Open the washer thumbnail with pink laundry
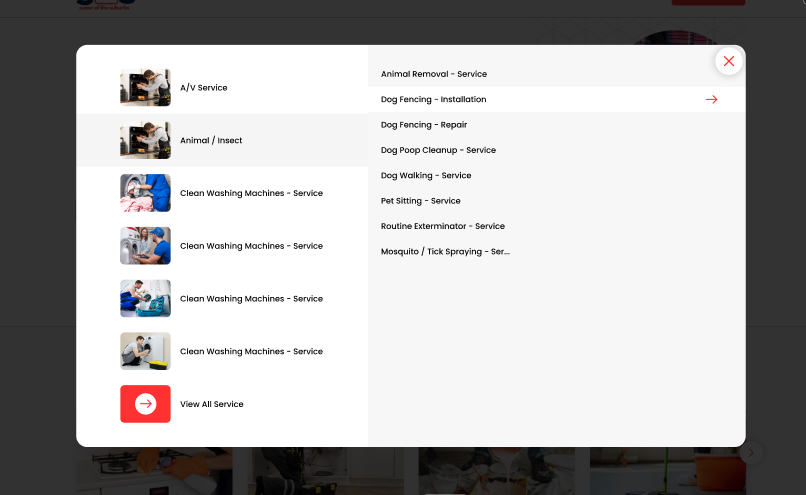 (145, 193)
